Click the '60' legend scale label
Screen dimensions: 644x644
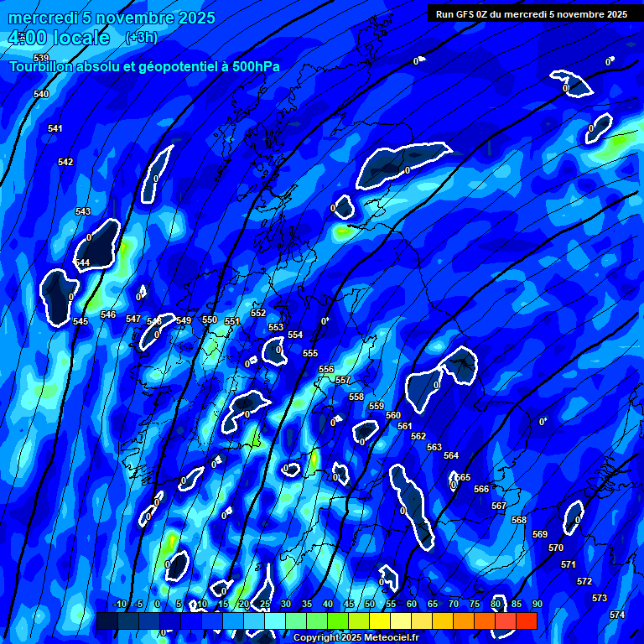(412, 604)
